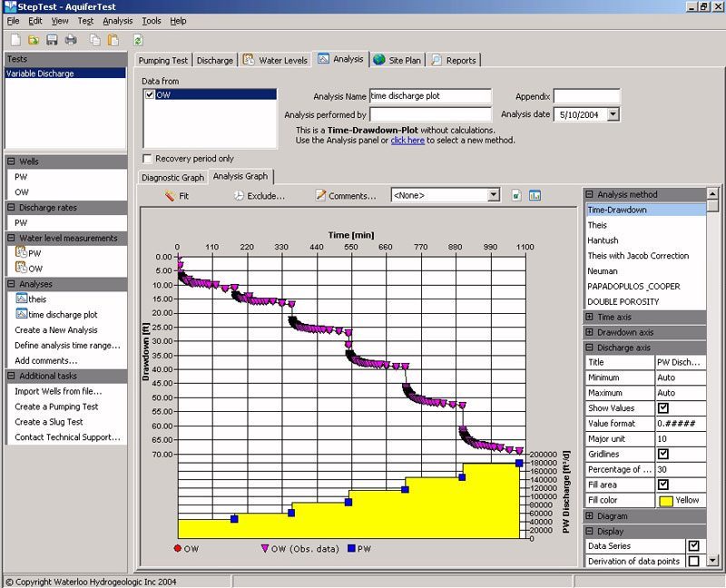Open the <None> dropdown above graph

494,195
